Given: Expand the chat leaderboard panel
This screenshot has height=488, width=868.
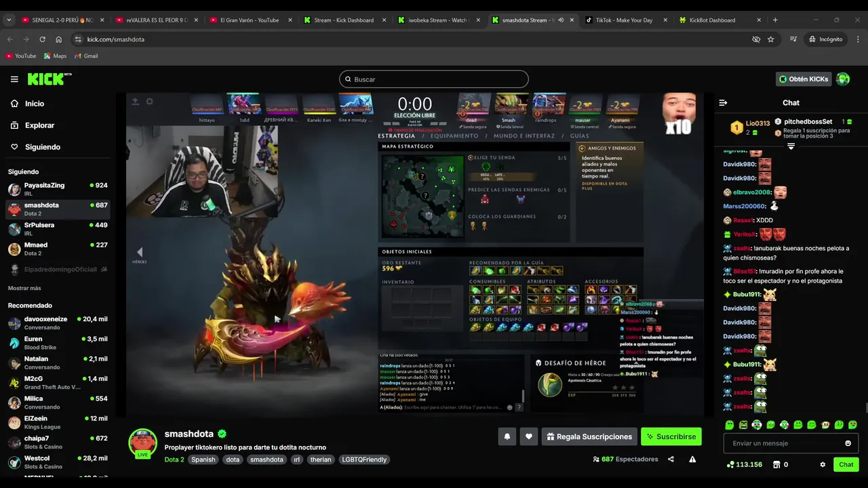Looking at the screenshot, I should pyautogui.click(x=791, y=146).
